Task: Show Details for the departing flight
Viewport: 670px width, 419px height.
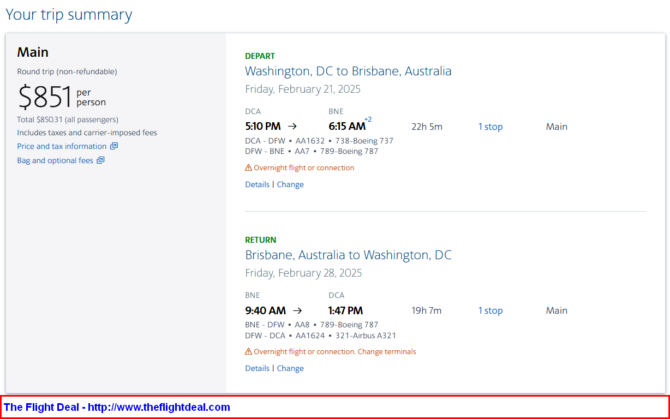Action: click(256, 184)
